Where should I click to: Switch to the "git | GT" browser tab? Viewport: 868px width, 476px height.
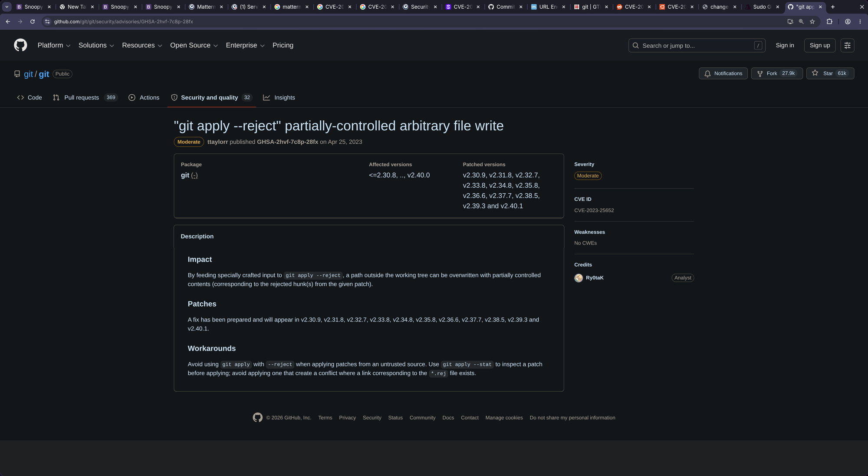point(590,7)
